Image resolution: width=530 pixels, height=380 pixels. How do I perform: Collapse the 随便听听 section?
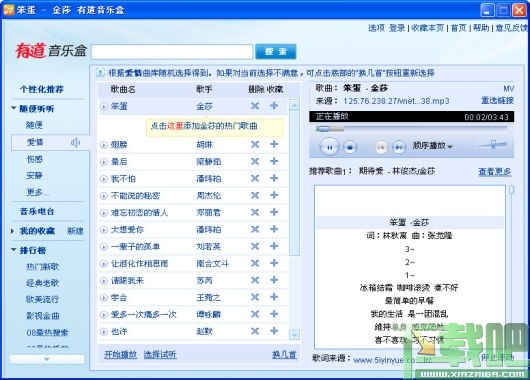tap(14, 108)
